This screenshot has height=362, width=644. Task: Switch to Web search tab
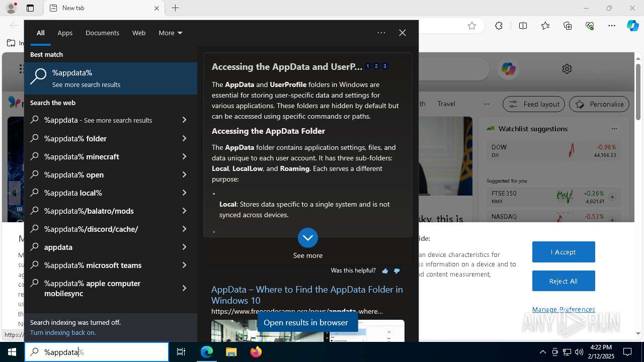coord(139,33)
